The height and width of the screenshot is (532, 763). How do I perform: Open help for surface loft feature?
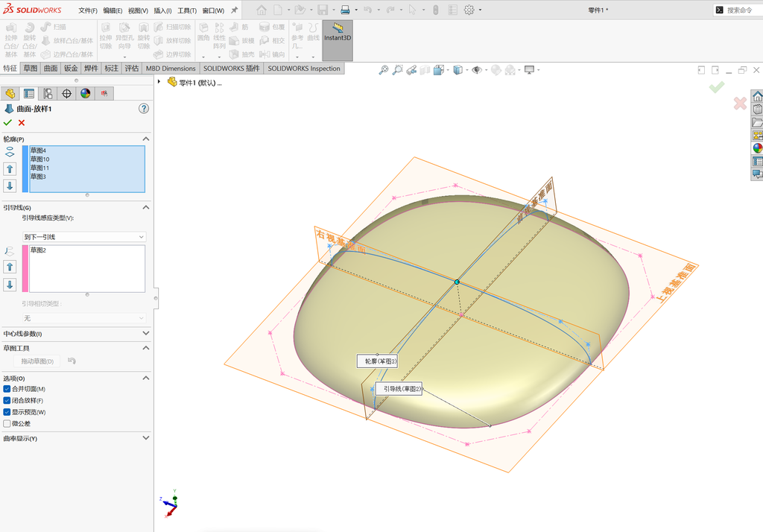(x=144, y=109)
